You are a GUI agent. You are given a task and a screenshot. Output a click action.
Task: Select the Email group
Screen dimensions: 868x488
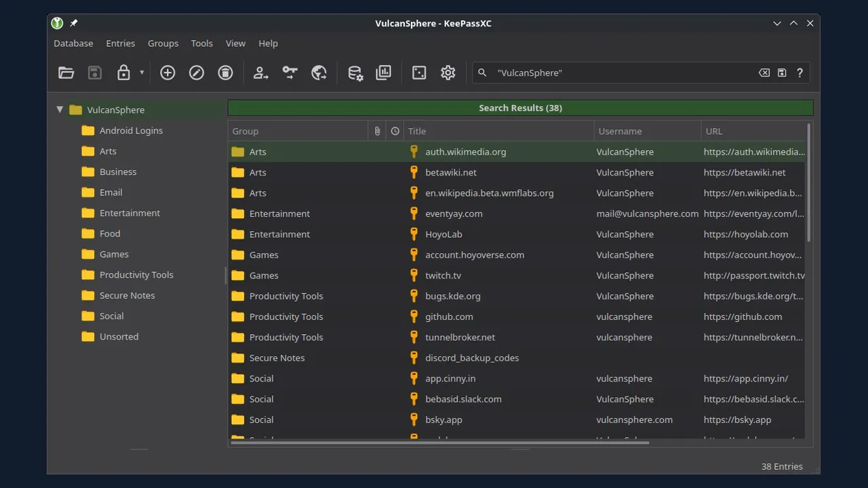111,192
